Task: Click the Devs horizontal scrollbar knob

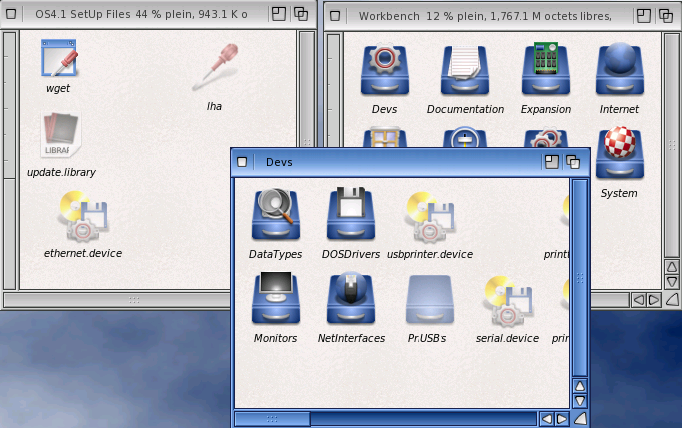Action: click(272, 419)
